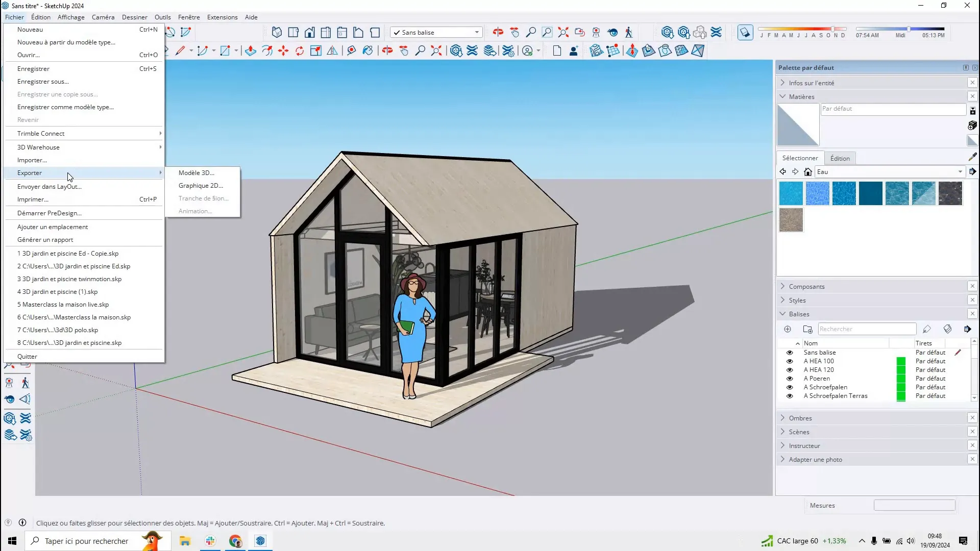980x551 pixels.
Task: Select the Follow Me tool
Action: pos(267,51)
